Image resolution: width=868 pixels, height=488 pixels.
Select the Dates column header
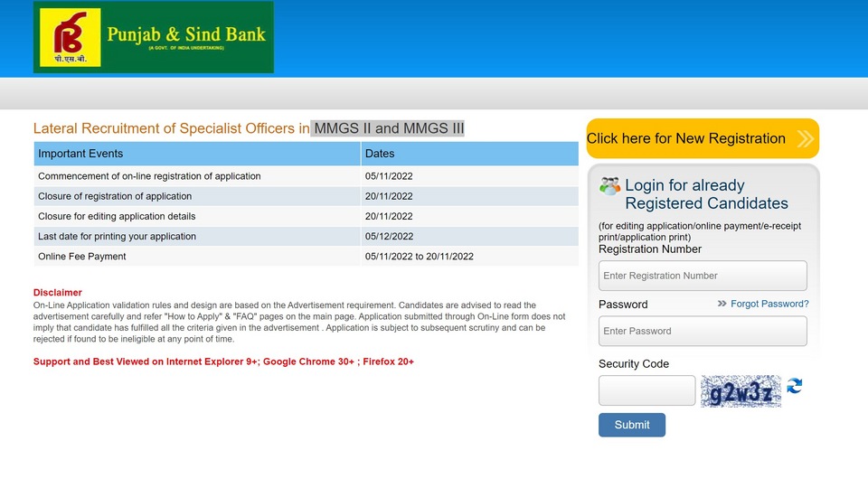point(470,154)
